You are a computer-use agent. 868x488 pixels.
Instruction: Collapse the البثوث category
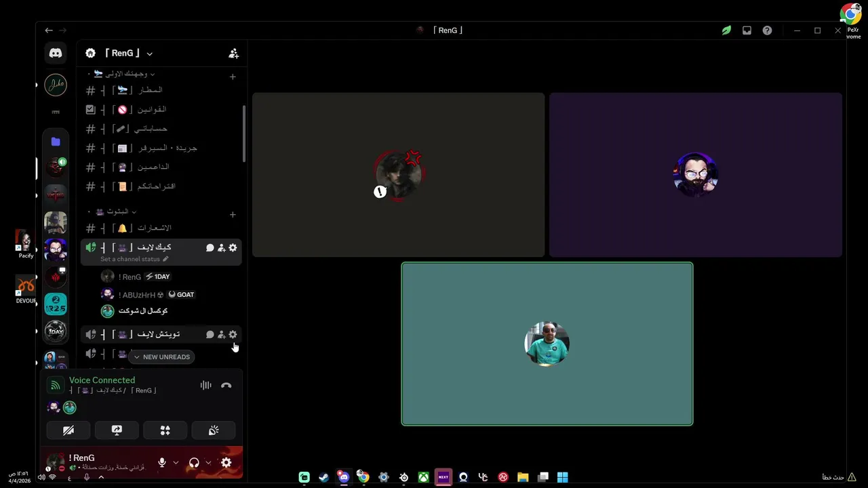(x=116, y=211)
